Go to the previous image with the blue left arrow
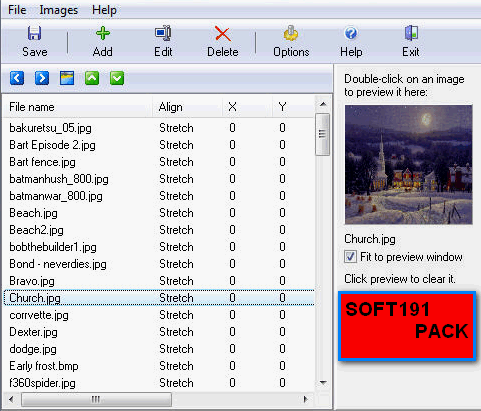The height and width of the screenshot is (411, 481). pos(17,78)
